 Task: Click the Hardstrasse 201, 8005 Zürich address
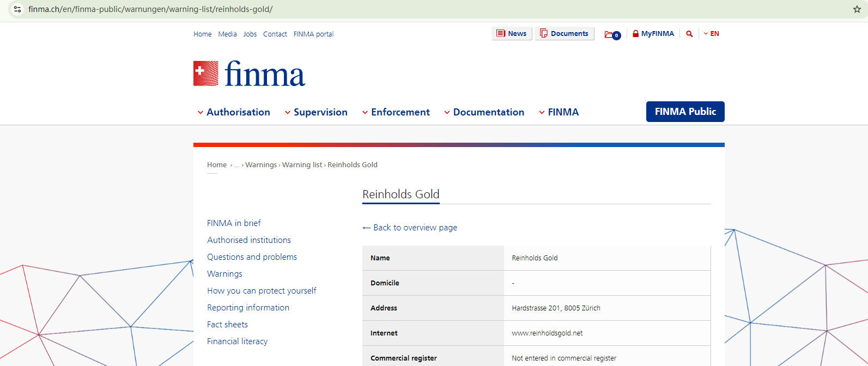[556, 308]
